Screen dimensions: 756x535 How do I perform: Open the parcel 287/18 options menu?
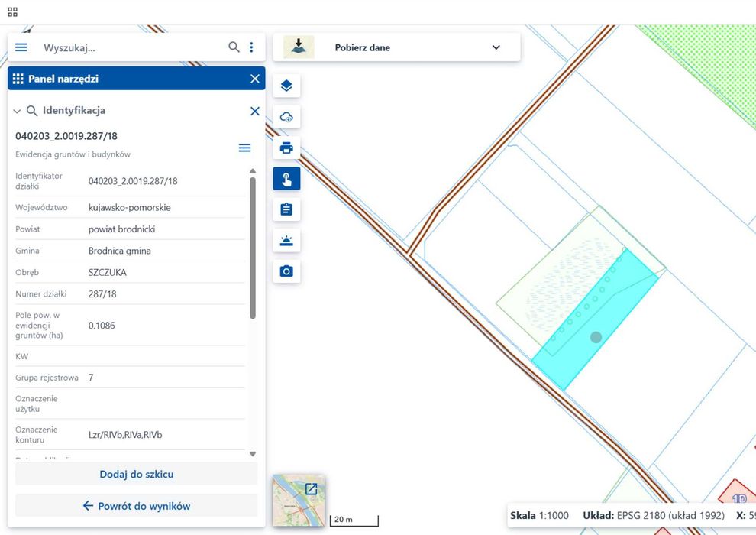[x=244, y=148]
